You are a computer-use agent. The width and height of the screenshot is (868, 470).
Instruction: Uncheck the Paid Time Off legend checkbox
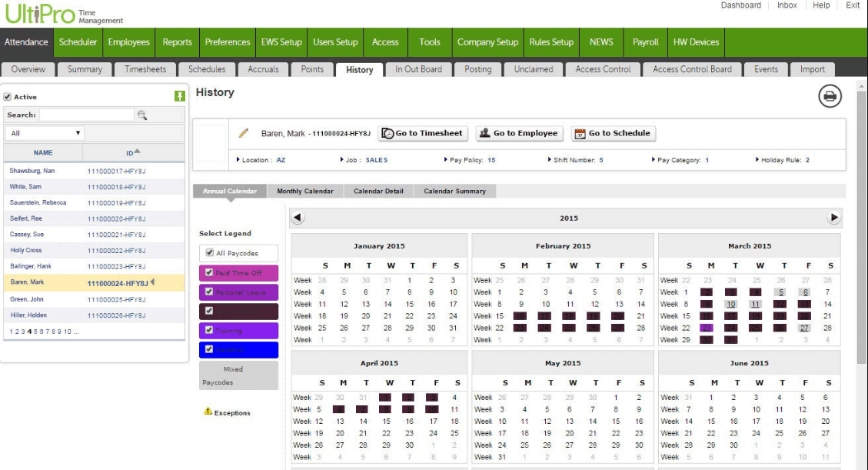209,273
